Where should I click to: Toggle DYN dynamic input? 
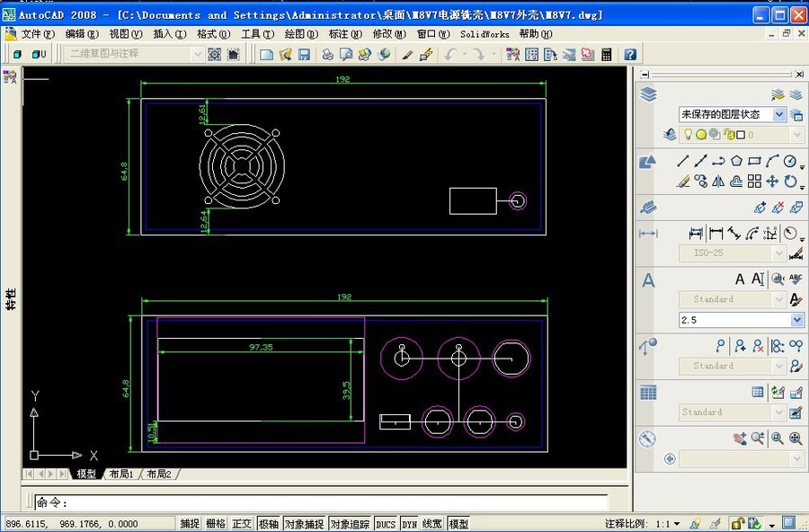409,524
